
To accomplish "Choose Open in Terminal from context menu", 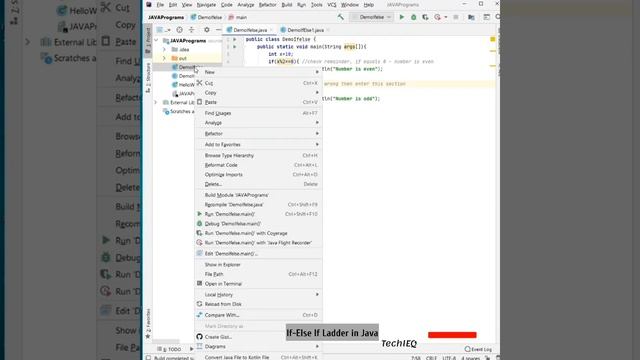I will pos(258,284).
